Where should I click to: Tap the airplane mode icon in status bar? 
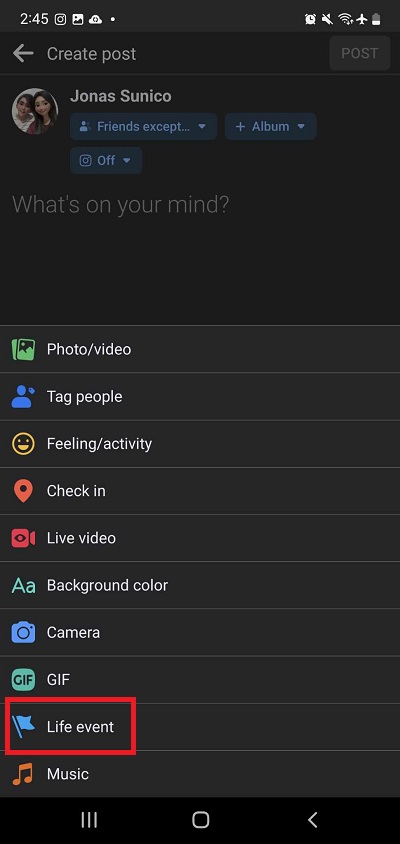[x=361, y=19]
